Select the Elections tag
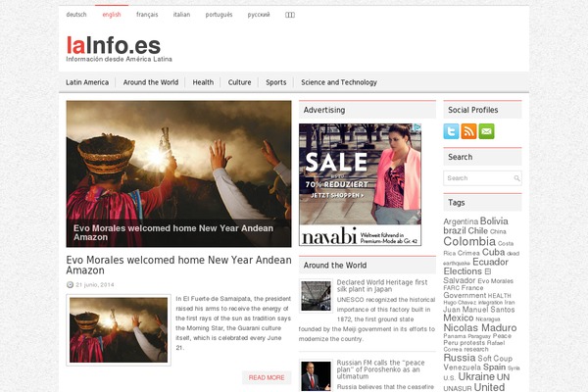This screenshot has height=392, width=588. [463, 270]
